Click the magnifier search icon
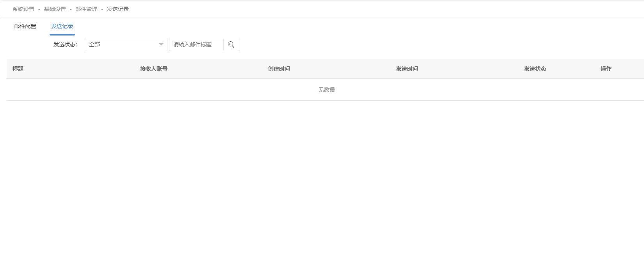 click(231, 44)
